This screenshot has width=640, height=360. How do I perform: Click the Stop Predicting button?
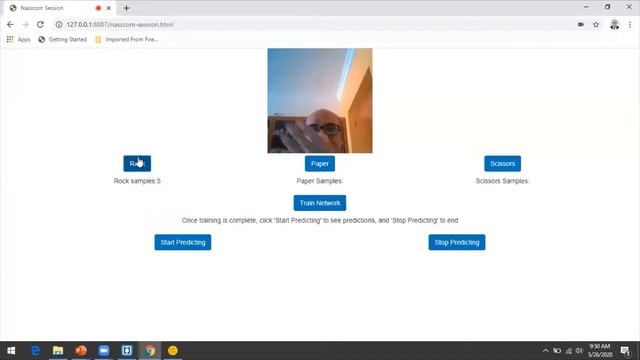coord(457,242)
